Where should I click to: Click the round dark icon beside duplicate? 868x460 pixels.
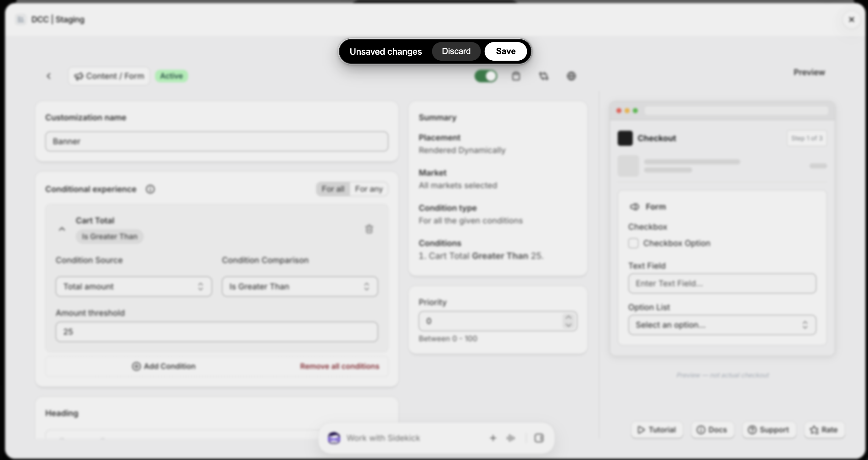tap(571, 76)
